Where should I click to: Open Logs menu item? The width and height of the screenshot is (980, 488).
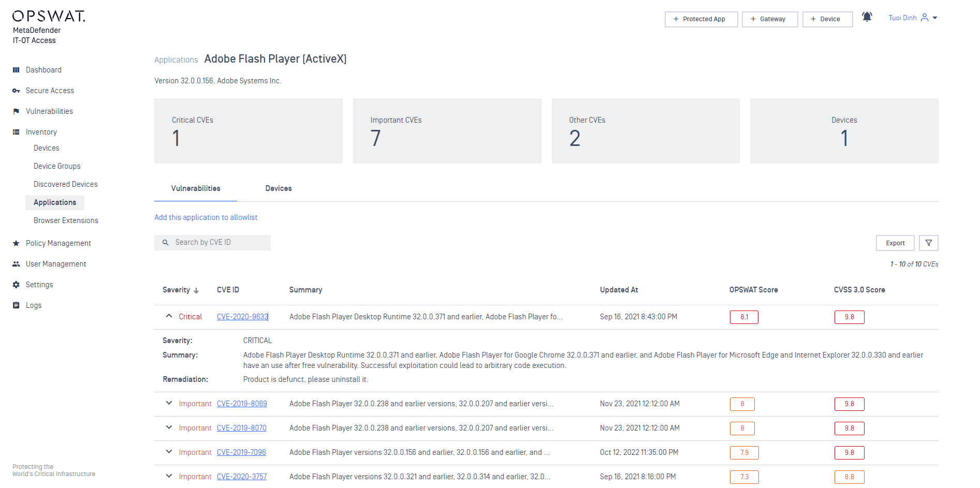[34, 305]
